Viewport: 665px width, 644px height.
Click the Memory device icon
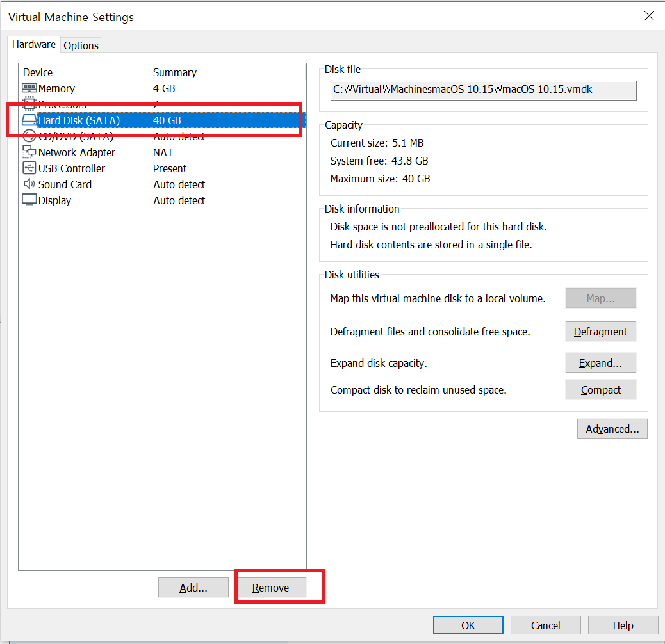pos(29,88)
